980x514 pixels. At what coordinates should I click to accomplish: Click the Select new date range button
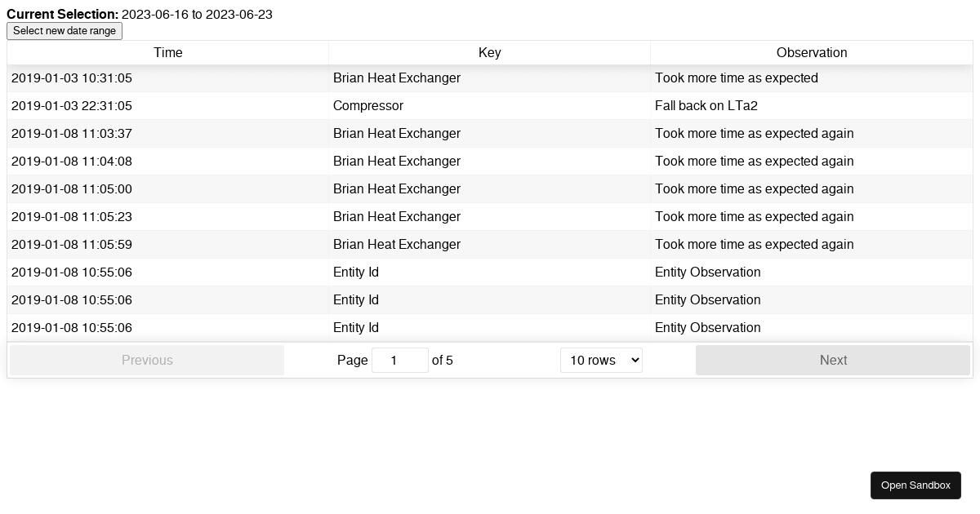click(x=65, y=31)
